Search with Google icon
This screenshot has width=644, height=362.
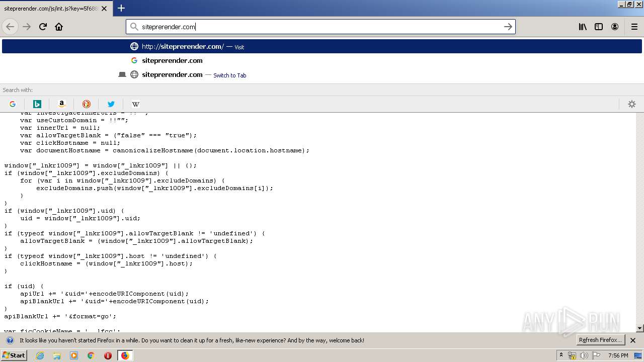[13, 104]
